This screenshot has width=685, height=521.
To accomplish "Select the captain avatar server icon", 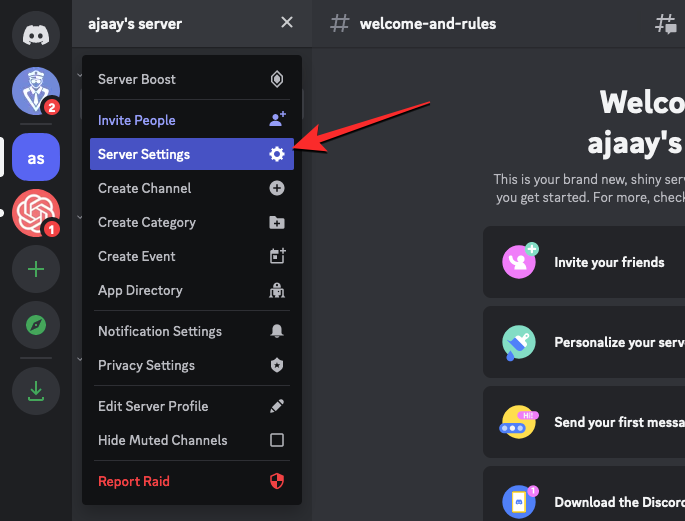I will (36, 92).
